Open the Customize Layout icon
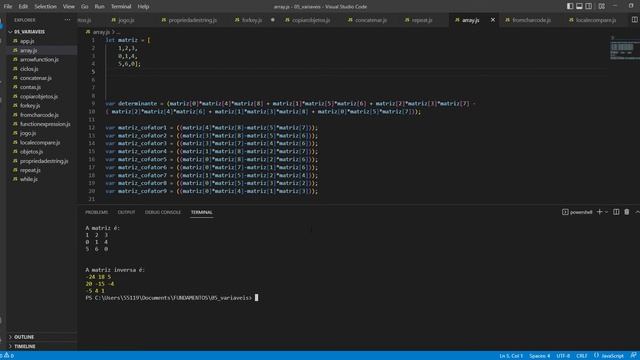 coord(602,6)
